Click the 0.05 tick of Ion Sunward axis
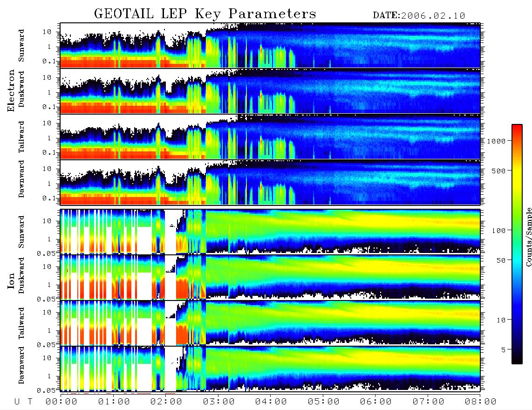This screenshot has width=532, height=410. pyautogui.click(x=46, y=253)
